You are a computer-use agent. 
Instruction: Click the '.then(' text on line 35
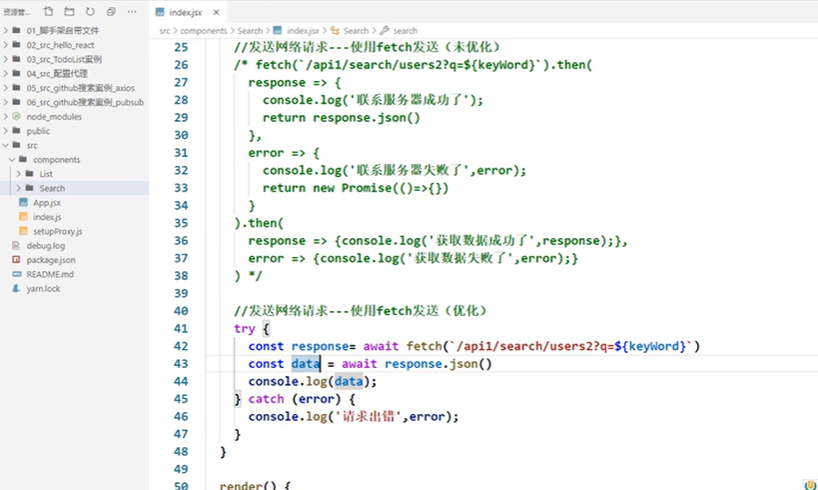(x=262, y=223)
